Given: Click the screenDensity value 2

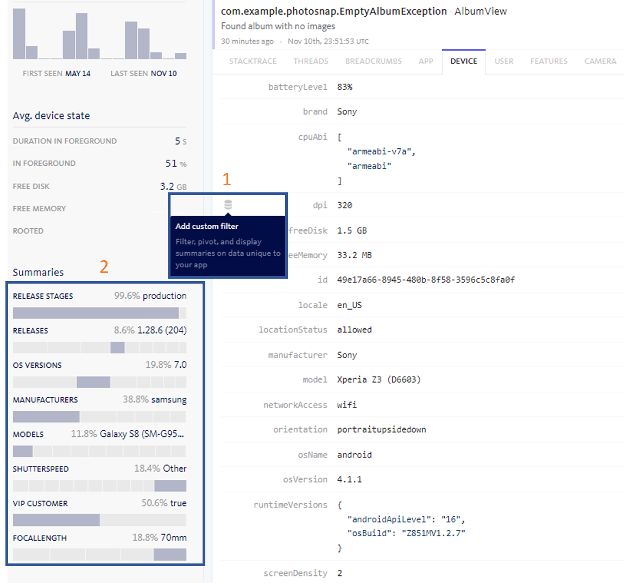Looking at the screenshot, I should click(340, 574).
